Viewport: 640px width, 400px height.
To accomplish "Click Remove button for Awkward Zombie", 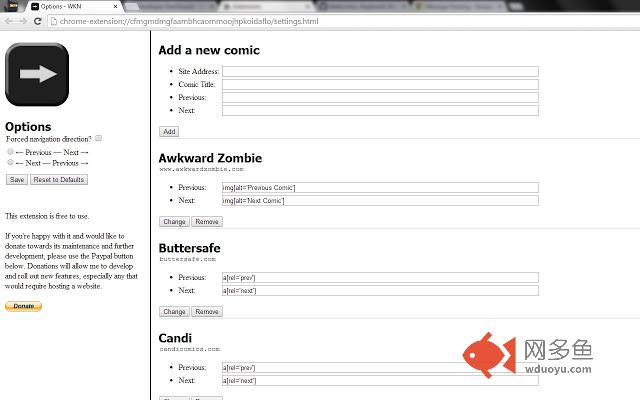I will [207, 222].
